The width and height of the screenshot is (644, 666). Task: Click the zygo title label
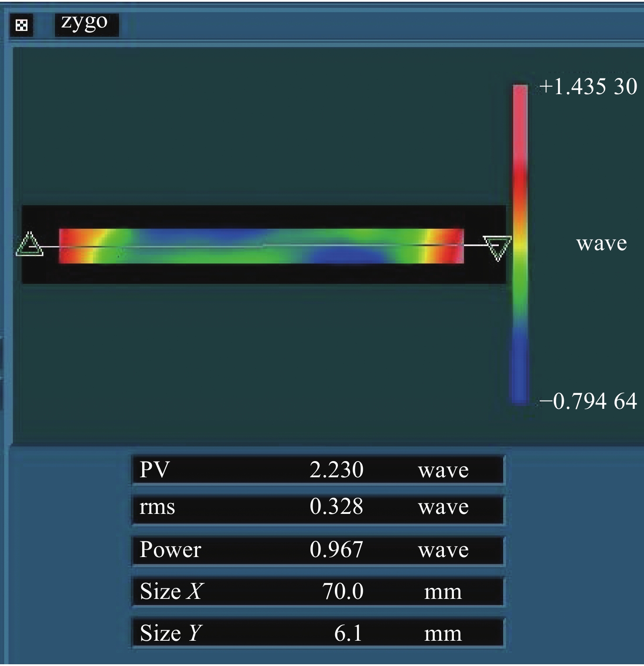85,23
